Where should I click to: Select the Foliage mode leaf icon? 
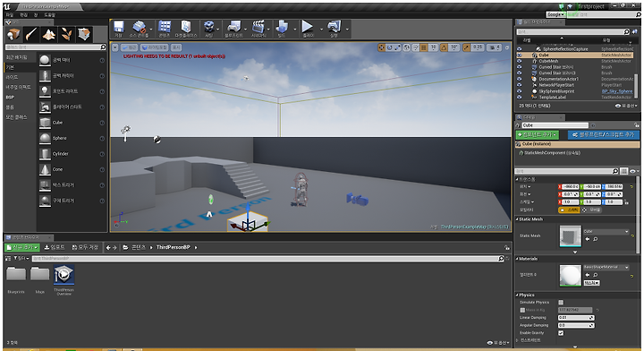coord(66,34)
